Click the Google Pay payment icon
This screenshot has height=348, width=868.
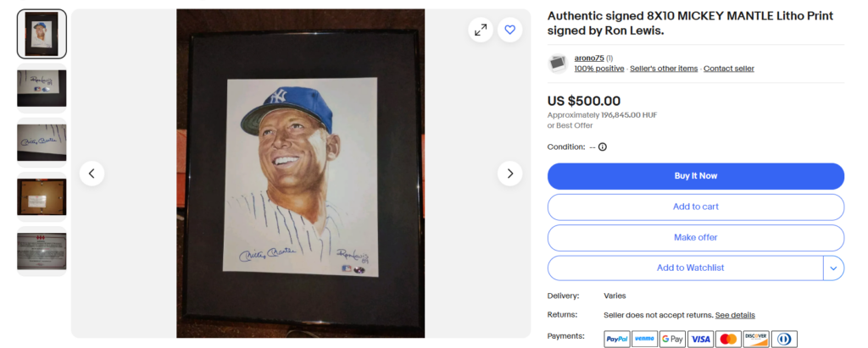672,339
